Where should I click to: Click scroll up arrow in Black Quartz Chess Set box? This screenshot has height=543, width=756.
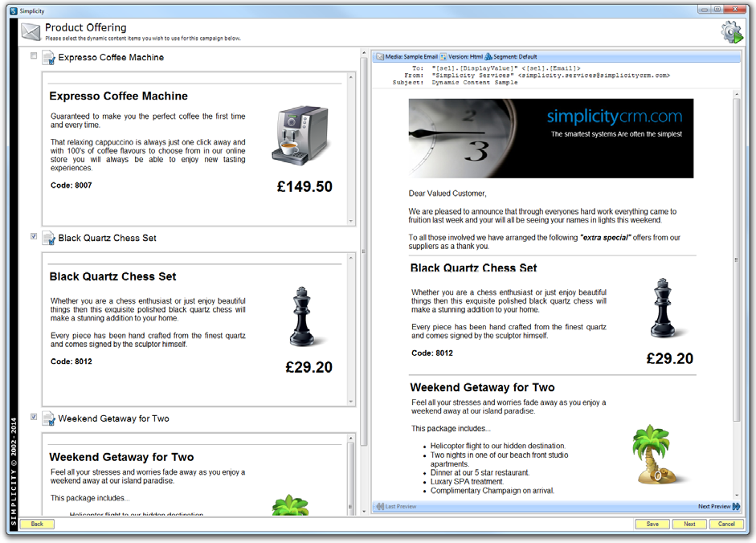click(x=351, y=258)
